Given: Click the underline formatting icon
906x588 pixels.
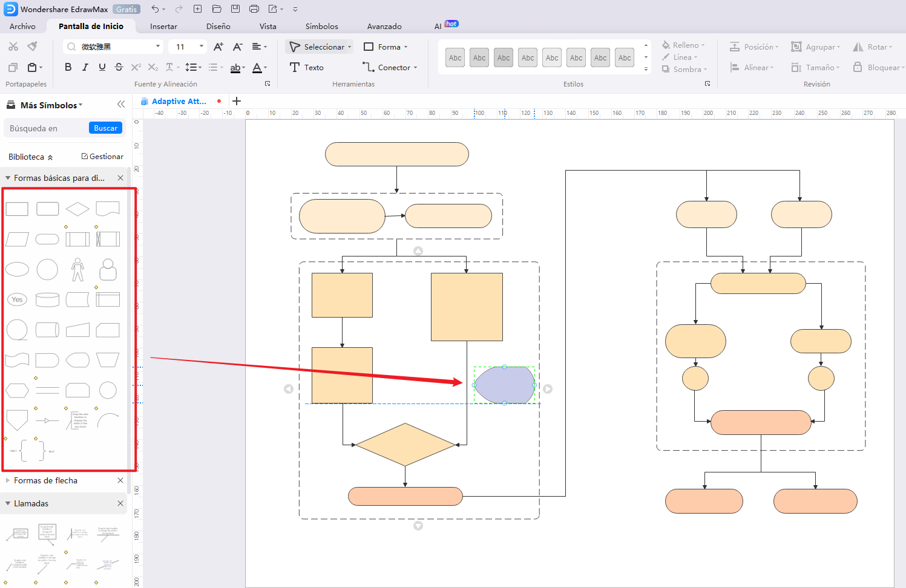Looking at the screenshot, I should point(102,67).
